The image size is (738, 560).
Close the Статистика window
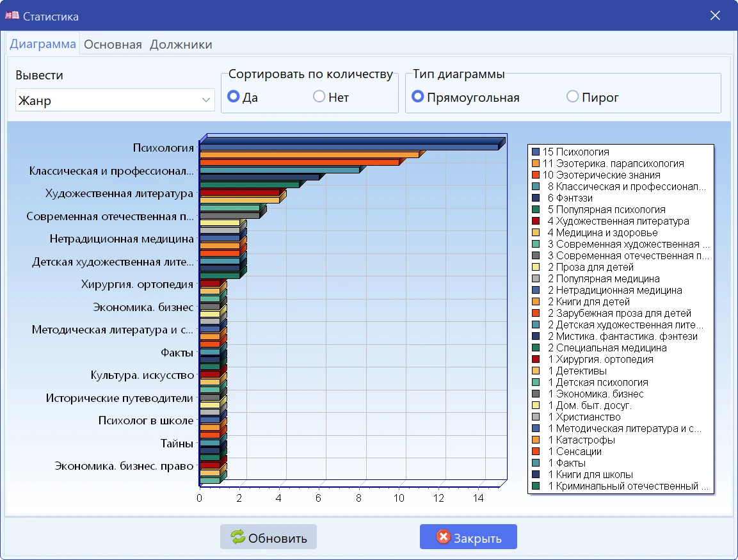pyautogui.click(x=715, y=15)
